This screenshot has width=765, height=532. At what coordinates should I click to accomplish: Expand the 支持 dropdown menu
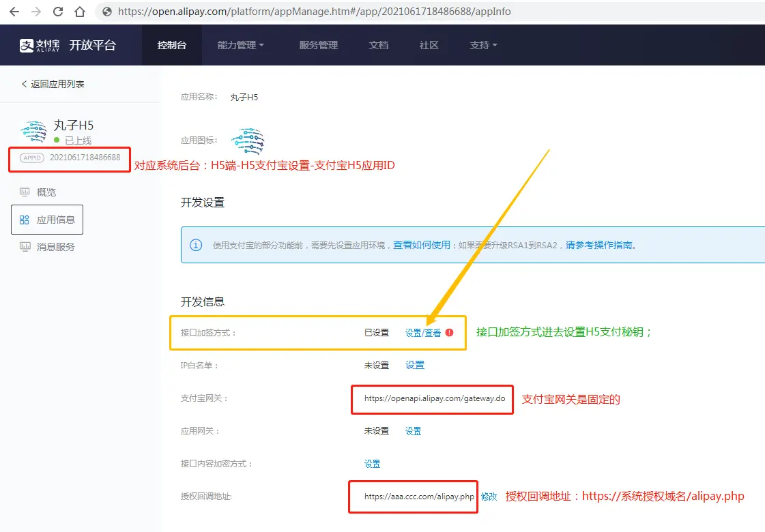pyautogui.click(x=483, y=45)
